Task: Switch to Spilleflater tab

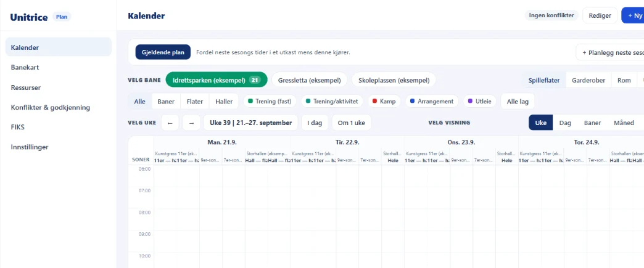Action: coord(544,81)
